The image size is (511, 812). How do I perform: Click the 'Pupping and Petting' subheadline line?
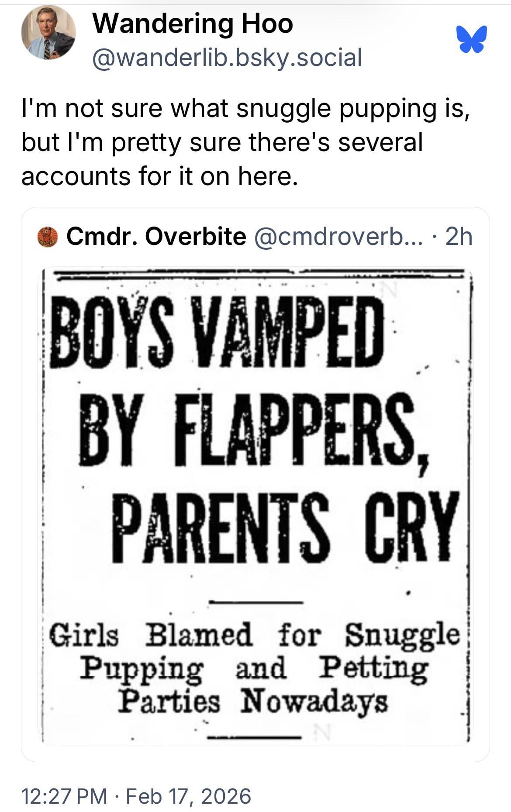(253, 668)
